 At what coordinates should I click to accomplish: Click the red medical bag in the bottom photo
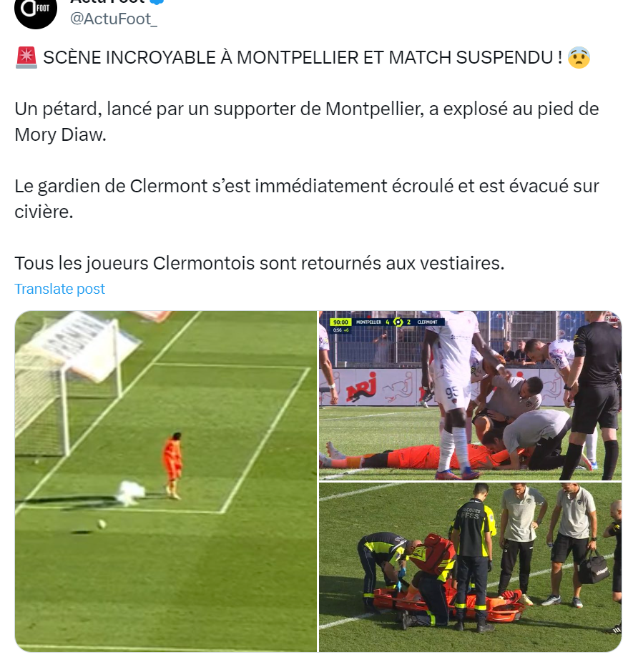435,552
